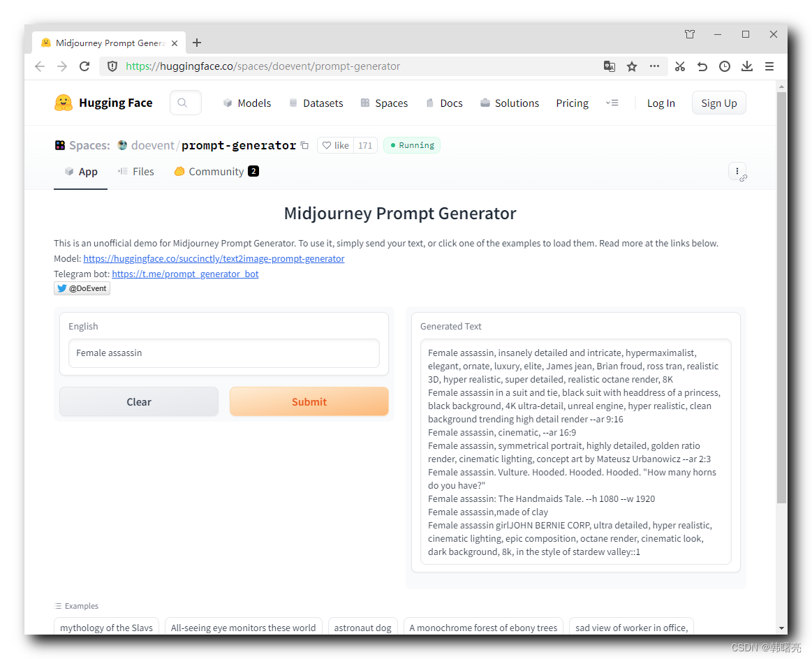Click the Sign Up button

click(x=718, y=103)
